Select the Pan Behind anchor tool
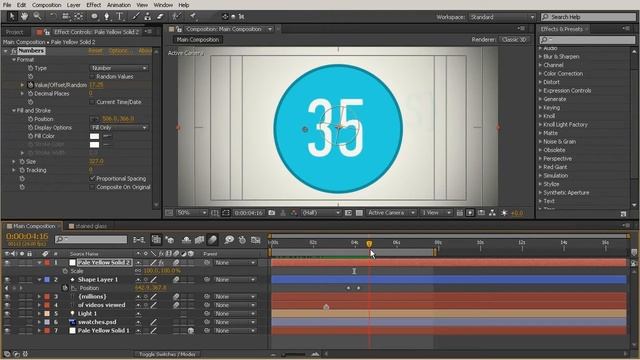 point(79,16)
